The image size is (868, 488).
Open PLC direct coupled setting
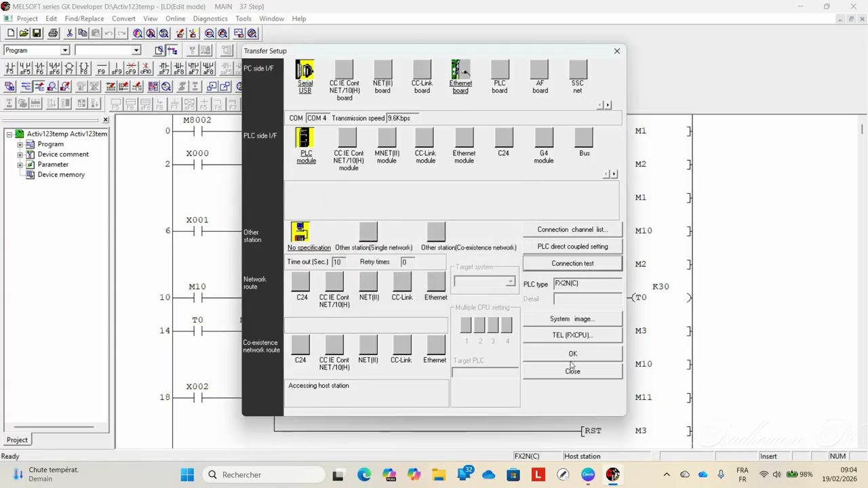(x=572, y=247)
